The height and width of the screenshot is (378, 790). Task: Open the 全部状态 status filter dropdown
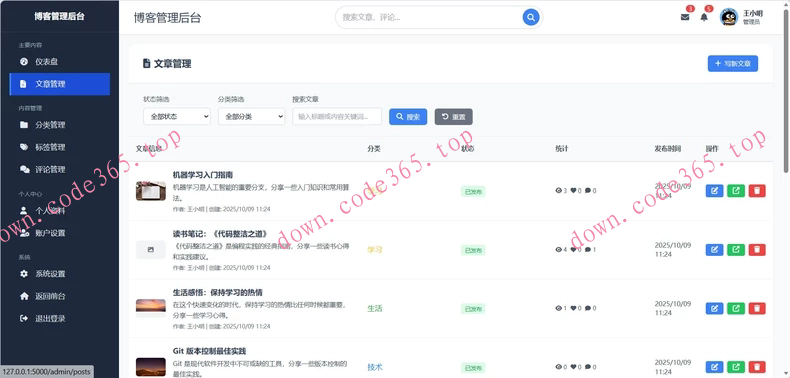click(177, 116)
